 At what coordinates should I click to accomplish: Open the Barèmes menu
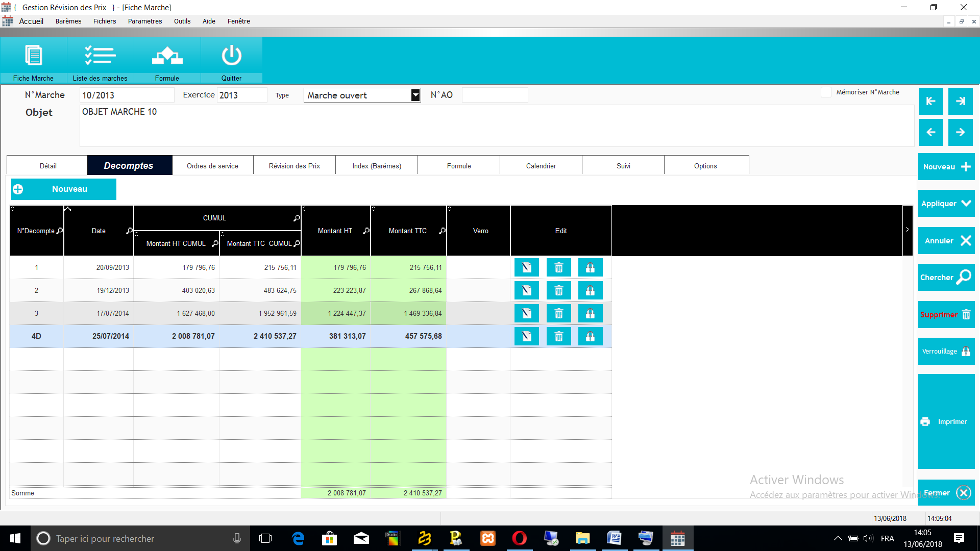(x=68, y=21)
